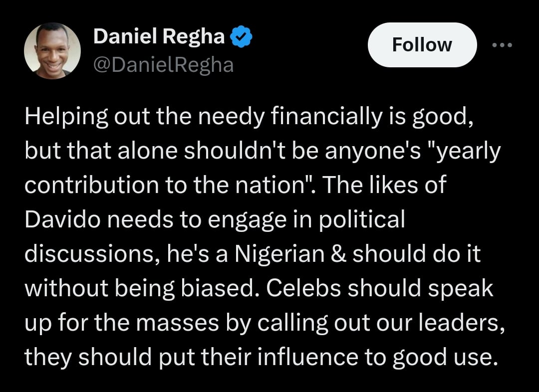The width and height of the screenshot is (539, 392).
Task: Click the ampersand symbol in the tweet
Action: [x=340, y=254]
